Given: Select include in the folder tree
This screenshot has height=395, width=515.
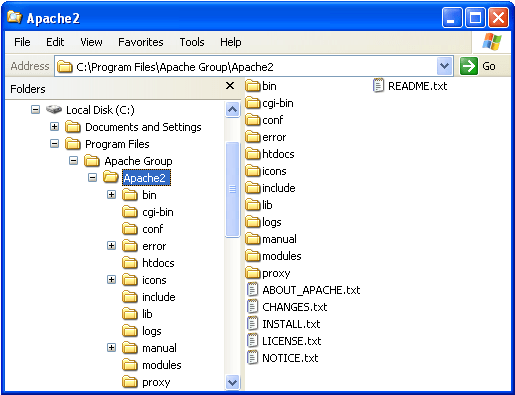Looking at the screenshot, I should (x=159, y=297).
